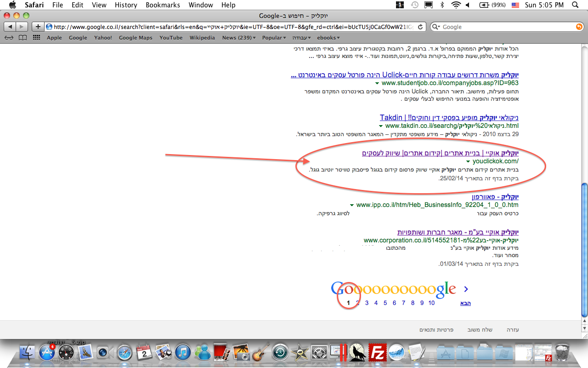The height and width of the screenshot is (368, 588).
Task: Launch iMovie star icon in the Dock
Action: pyautogui.click(x=300, y=353)
